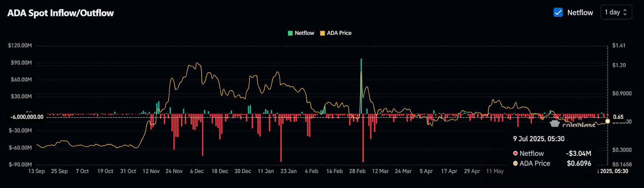
Task: Click the highlighted price point marker on the line
Action: tap(607, 121)
